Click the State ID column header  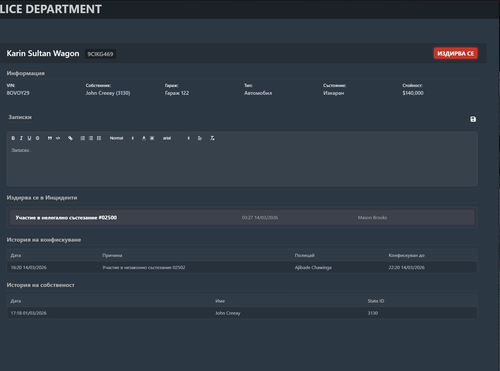coord(376,301)
